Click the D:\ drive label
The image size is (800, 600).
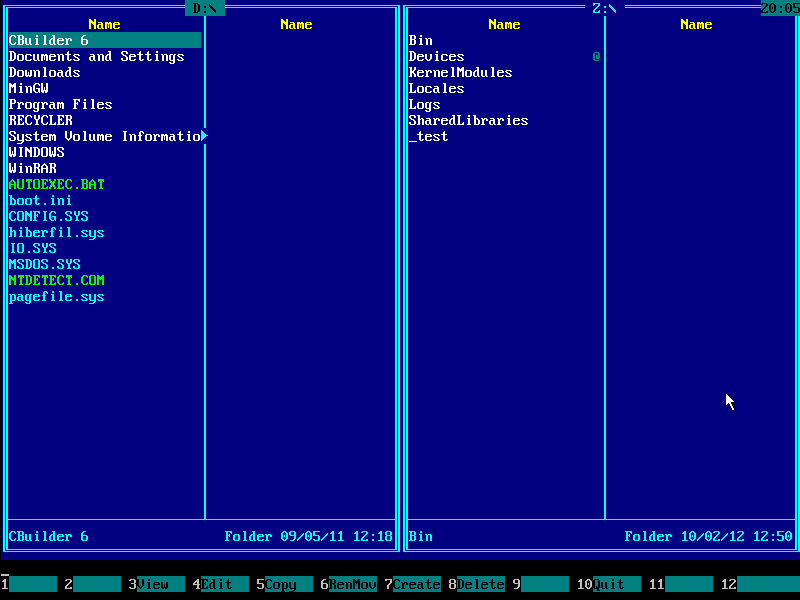(205, 8)
